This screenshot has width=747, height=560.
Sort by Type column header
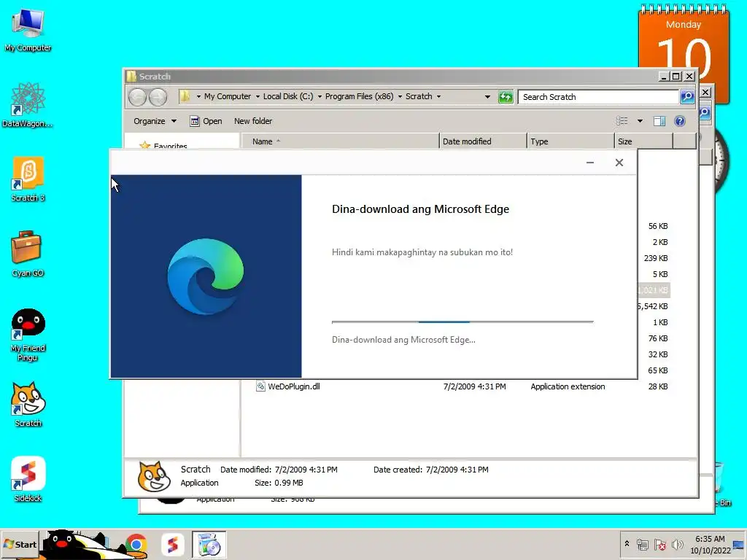(570, 141)
